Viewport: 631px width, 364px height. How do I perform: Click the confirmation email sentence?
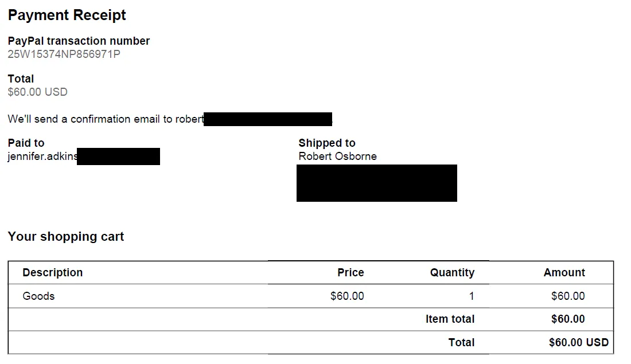pyautogui.click(x=170, y=119)
